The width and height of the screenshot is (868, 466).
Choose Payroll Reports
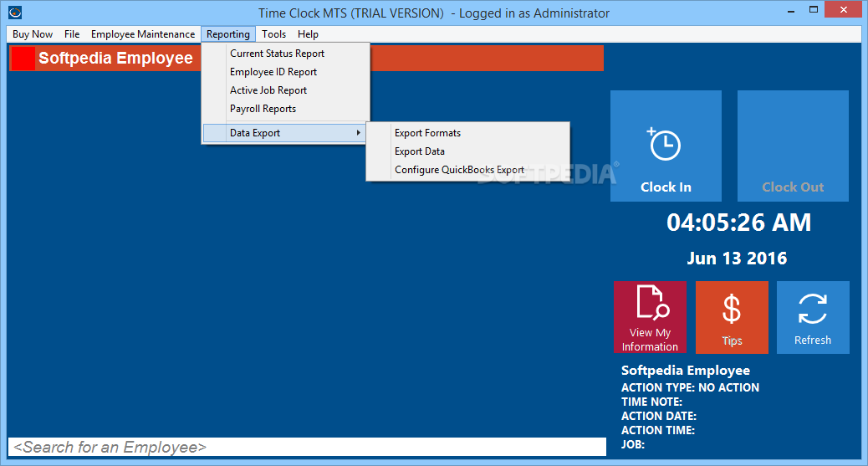(x=286, y=109)
